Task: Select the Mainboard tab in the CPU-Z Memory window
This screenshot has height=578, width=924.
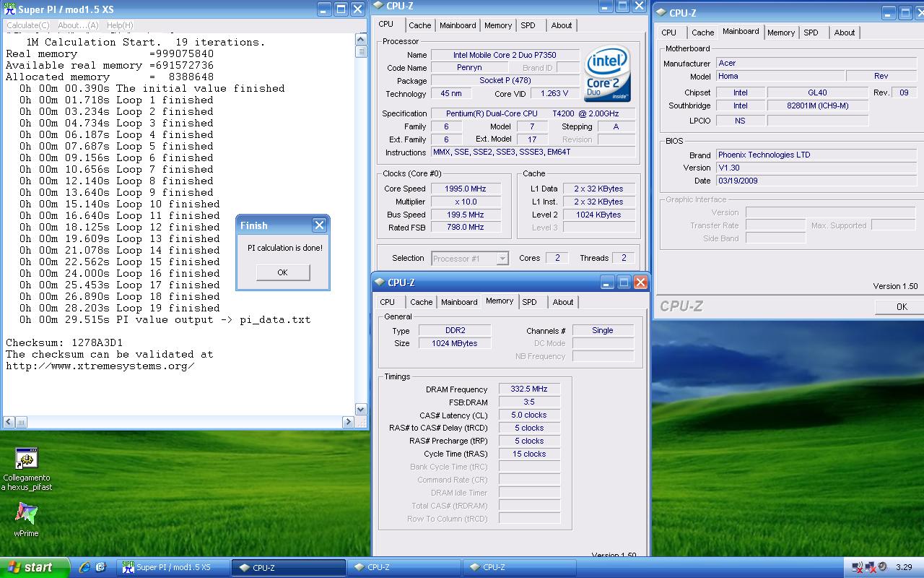Action: [x=459, y=302]
